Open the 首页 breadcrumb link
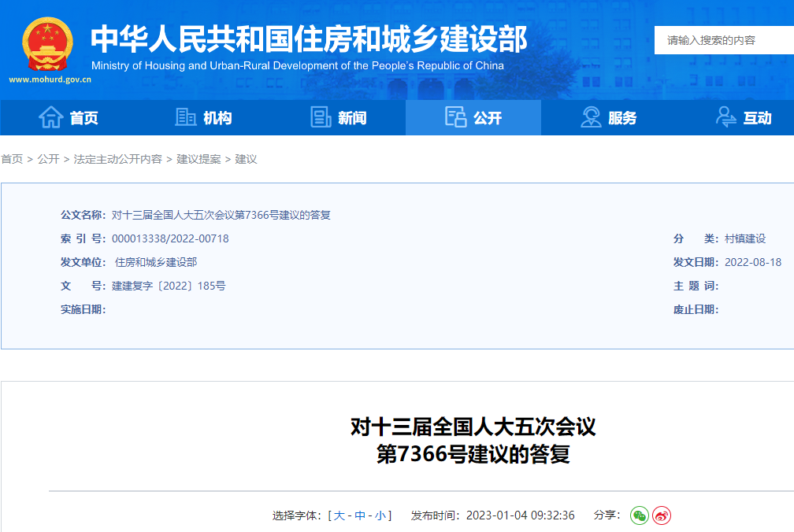This screenshot has width=794, height=532. (11, 159)
